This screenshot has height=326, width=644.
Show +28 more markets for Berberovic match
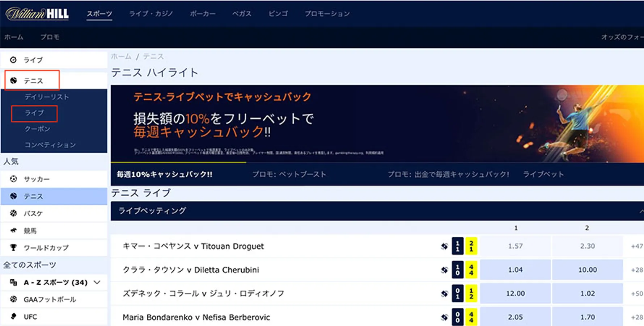click(x=637, y=317)
